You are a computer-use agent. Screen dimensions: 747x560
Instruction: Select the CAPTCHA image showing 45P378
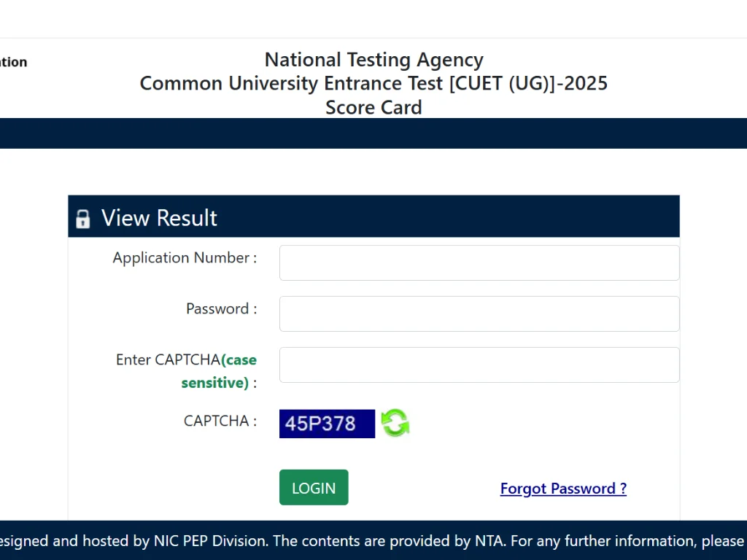click(327, 423)
